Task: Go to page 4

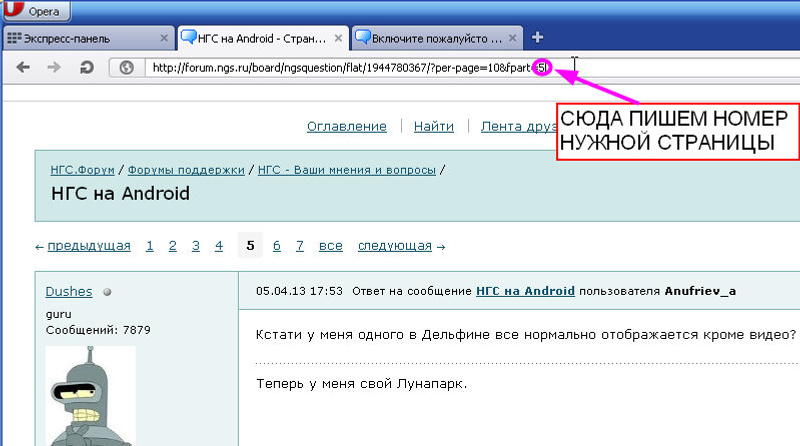Action: 219,246
